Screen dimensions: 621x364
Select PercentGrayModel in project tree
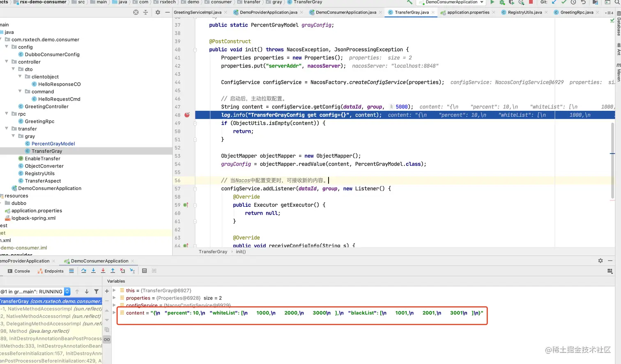(53, 144)
